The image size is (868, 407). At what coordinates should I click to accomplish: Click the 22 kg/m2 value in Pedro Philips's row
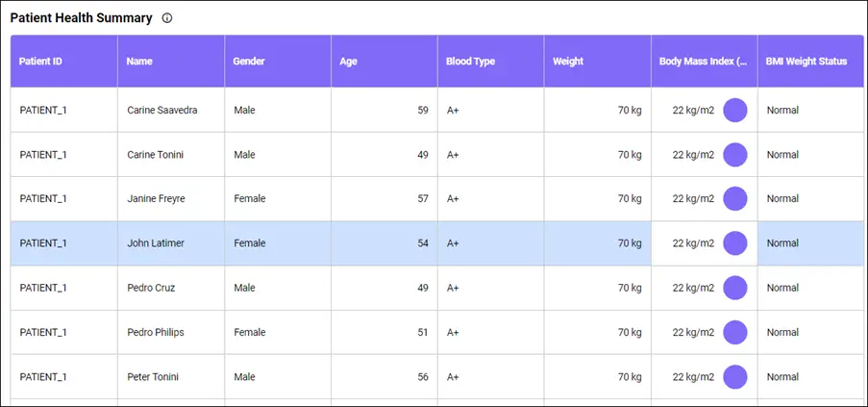693,332
